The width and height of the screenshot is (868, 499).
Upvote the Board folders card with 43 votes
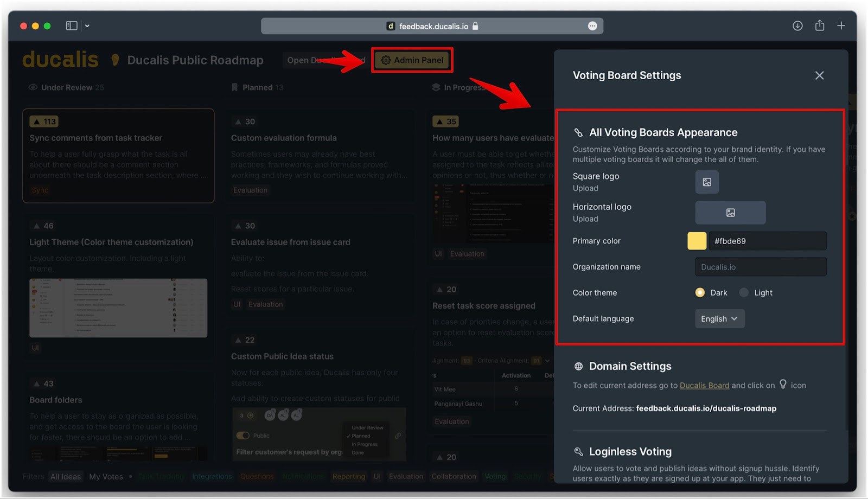pyautogui.click(x=43, y=383)
